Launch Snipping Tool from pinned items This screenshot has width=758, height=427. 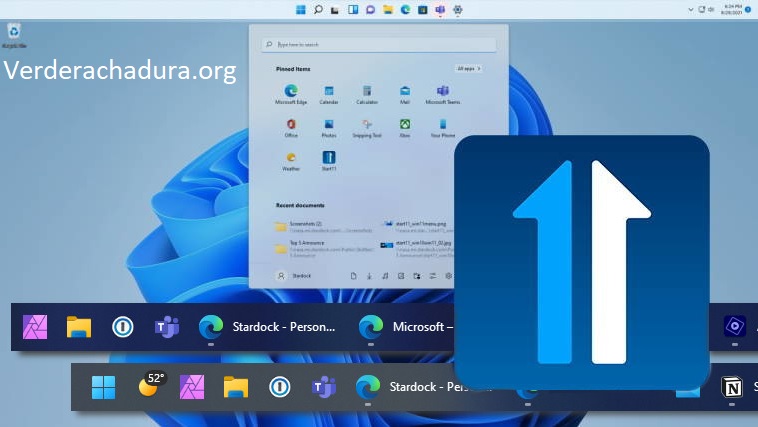point(367,128)
